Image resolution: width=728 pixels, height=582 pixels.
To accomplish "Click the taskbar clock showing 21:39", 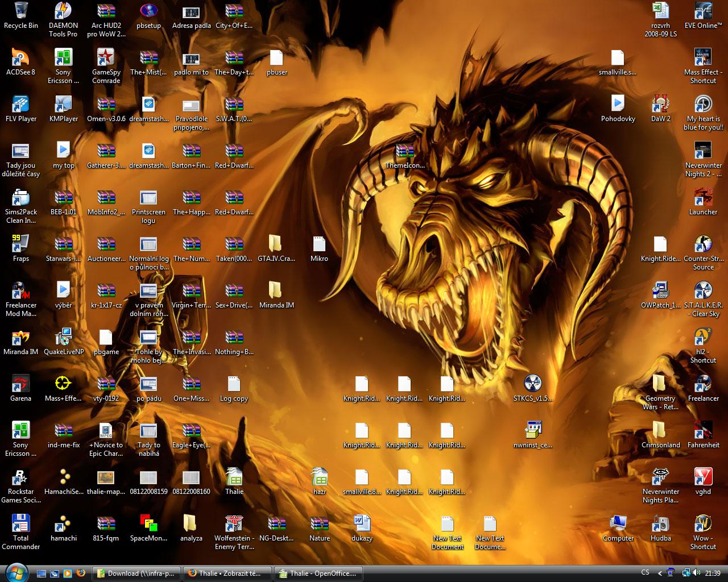I will [713, 573].
